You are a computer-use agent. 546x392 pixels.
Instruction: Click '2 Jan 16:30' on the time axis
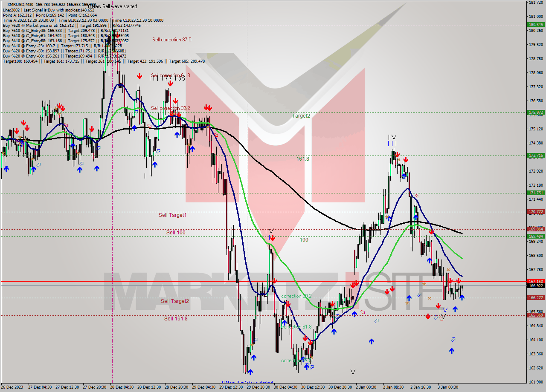(421, 387)
